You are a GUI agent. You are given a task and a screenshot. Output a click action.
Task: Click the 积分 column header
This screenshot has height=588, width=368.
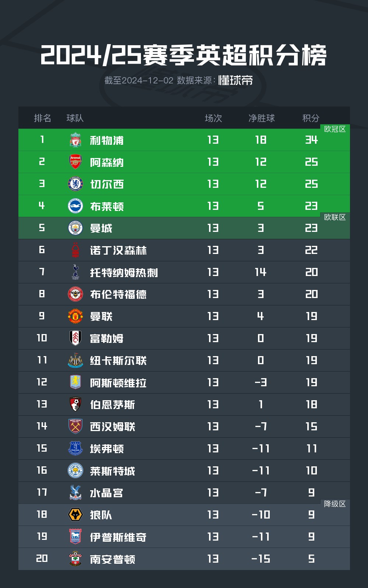click(311, 118)
